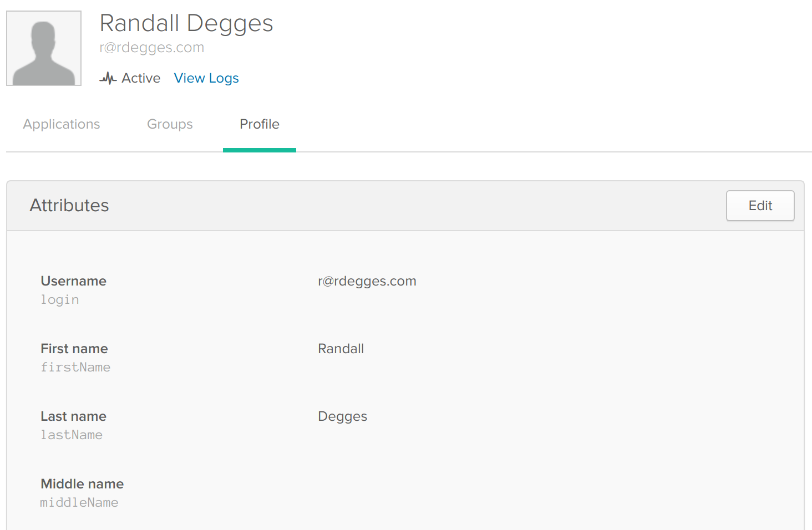Click the Randall Degges page heading
The height and width of the screenshot is (530, 812).
[x=186, y=23]
